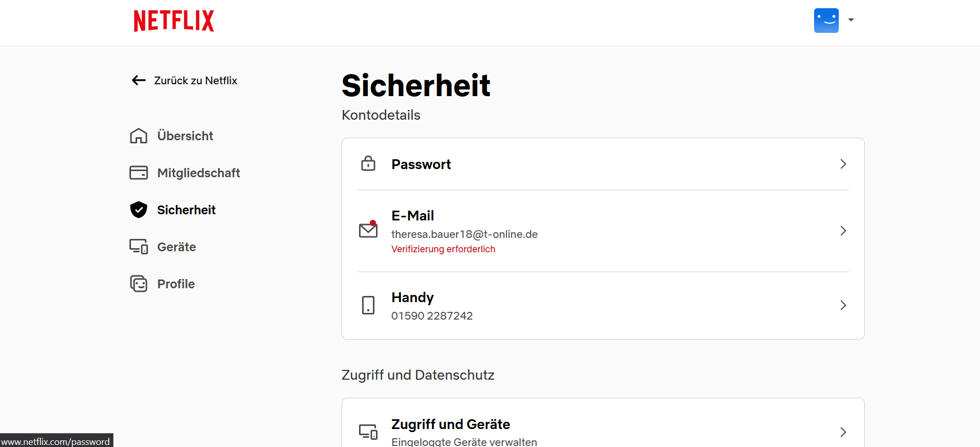Viewport: 980px width, 447px height.
Task: Expand the account dropdown arrow beside avatar
Action: (851, 20)
